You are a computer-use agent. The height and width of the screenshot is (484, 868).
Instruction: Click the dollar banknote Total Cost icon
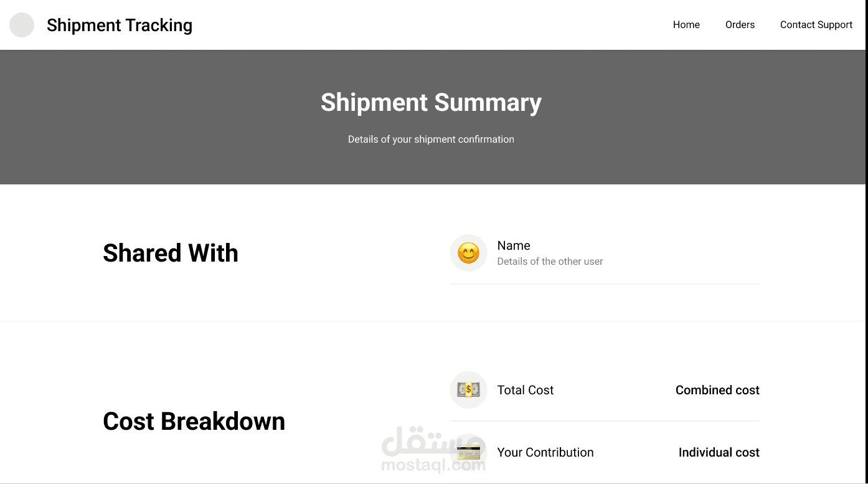[x=468, y=390]
